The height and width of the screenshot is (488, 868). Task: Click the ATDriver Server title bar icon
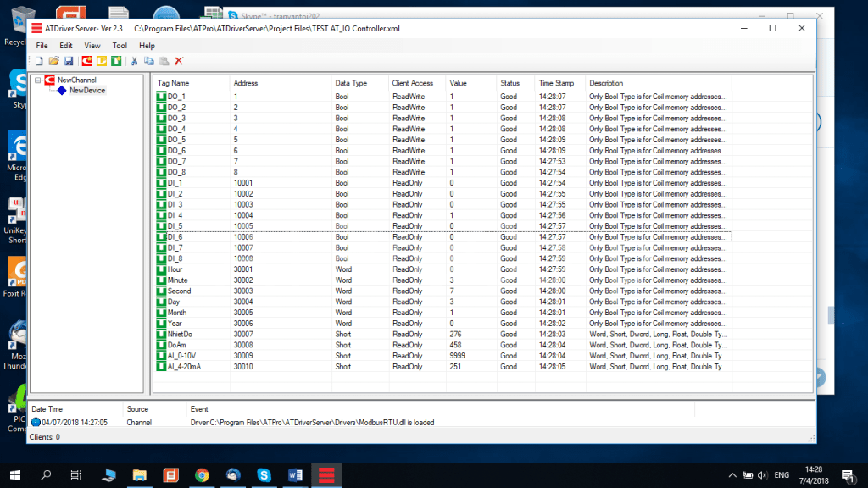tap(36, 28)
